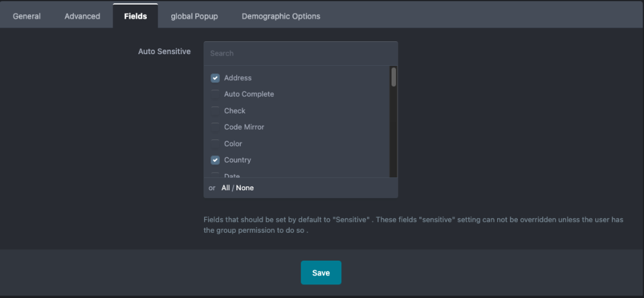
Task: Open the global Popup tab
Action: [194, 16]
